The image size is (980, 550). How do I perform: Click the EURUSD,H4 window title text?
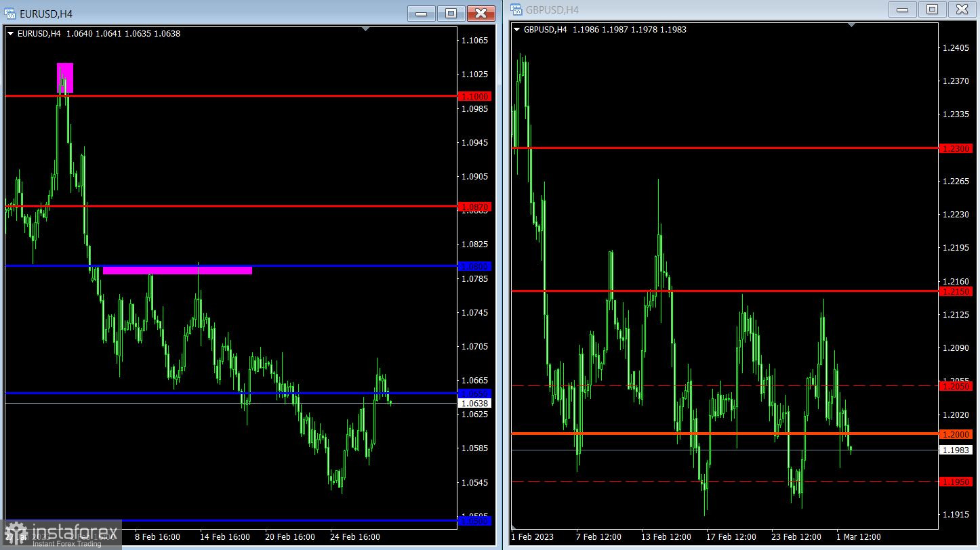point(46,14)
